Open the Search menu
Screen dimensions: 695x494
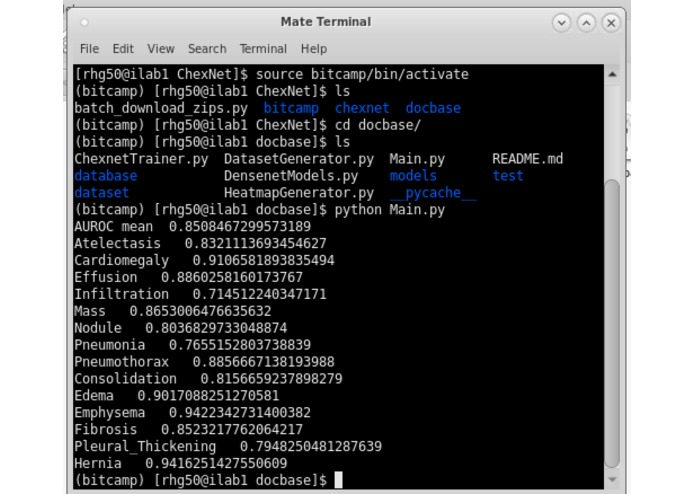(x=207, y=48)
